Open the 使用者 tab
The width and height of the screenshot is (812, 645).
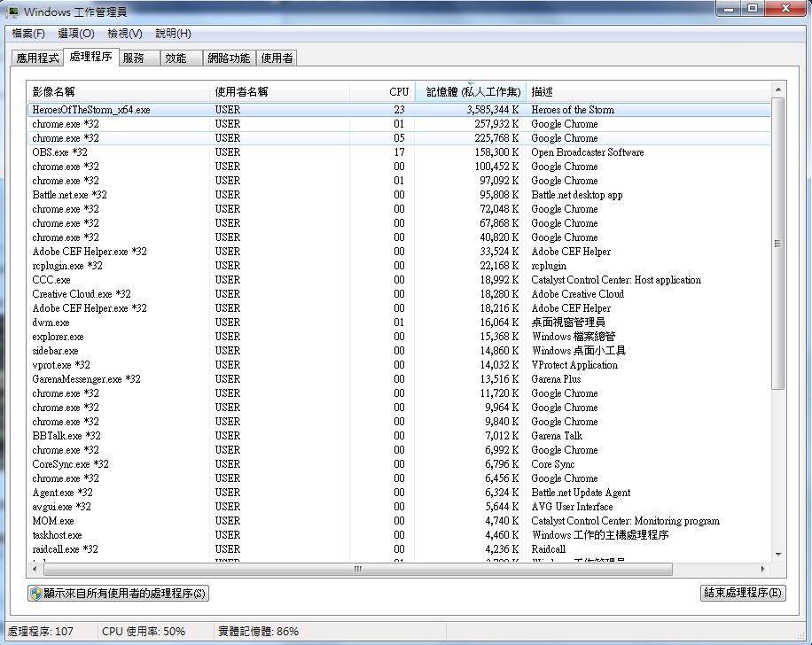pyautogui.click(x=277, y=58)
